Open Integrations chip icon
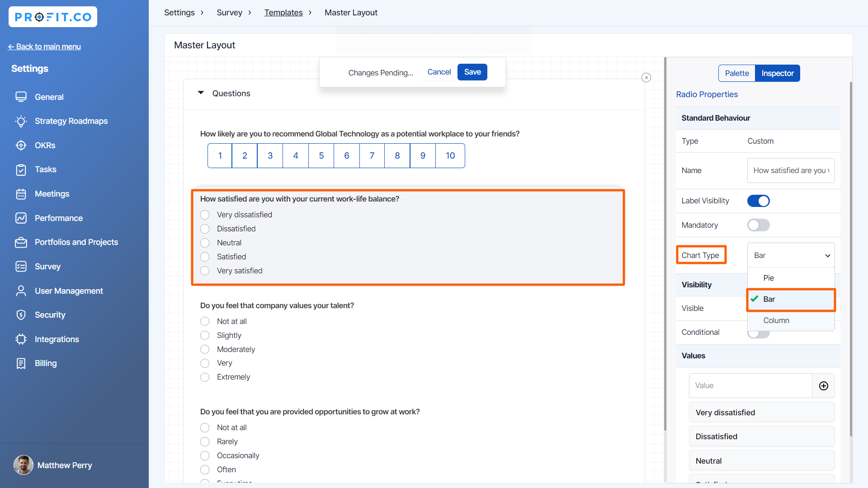Viewport: 868px width, 488px height. [x=21, y=339]
